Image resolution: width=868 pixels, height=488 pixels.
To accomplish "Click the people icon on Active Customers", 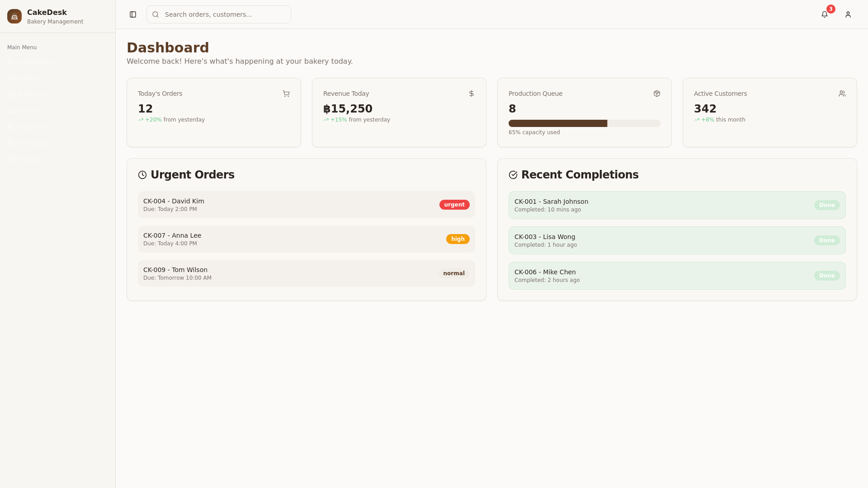I will click(842, 94).
